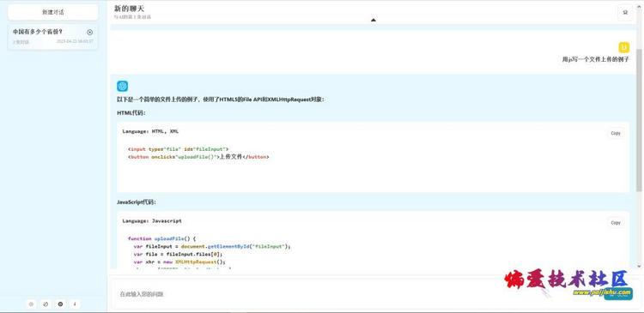Click the info icon in sidebar footer
The width and height of the screenshot is (644, 313).
pos(75,304)
